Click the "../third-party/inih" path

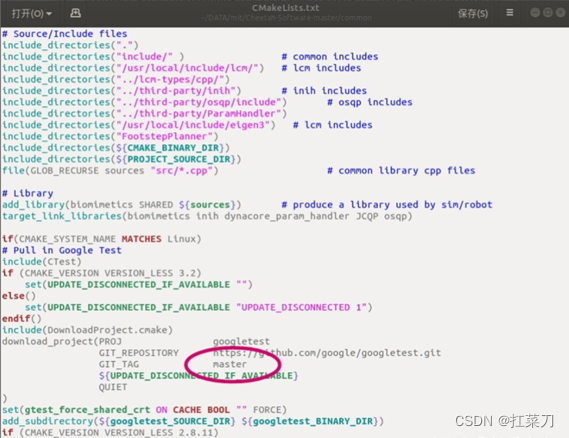[176, 91]
